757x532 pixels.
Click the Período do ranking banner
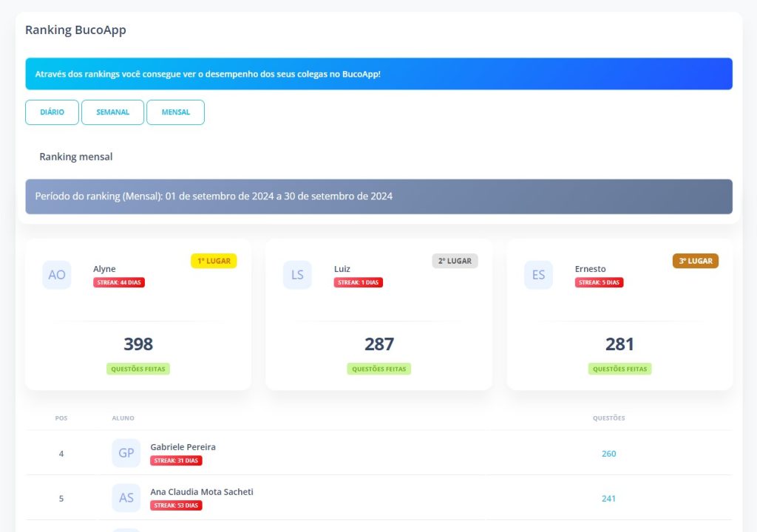(379, 197)
